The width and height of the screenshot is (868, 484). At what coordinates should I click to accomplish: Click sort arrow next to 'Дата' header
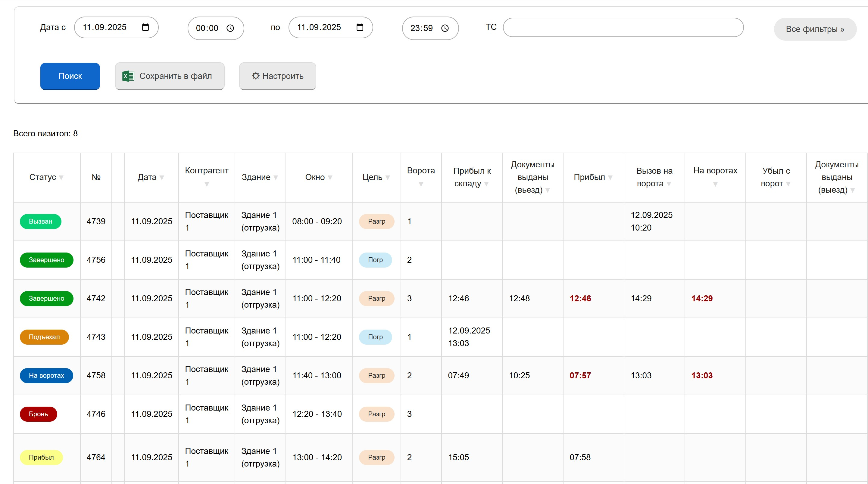coord(162,178)
